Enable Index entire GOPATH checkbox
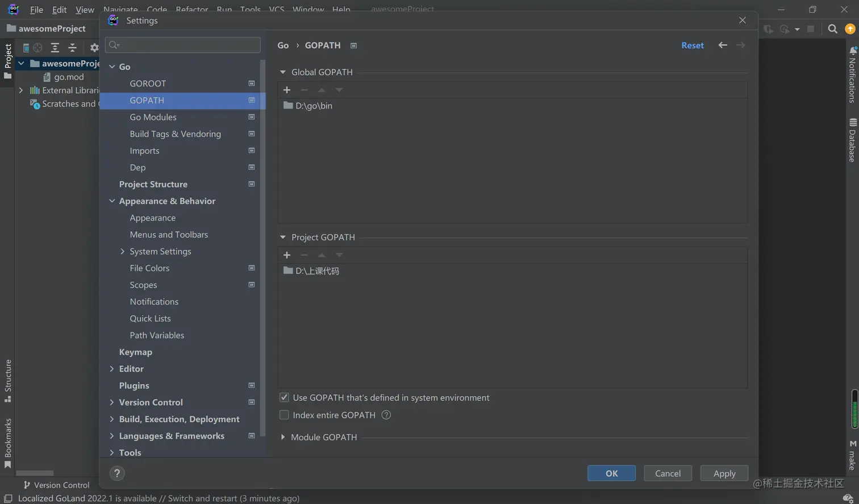The image size is (859, 504). pos(284,415)
